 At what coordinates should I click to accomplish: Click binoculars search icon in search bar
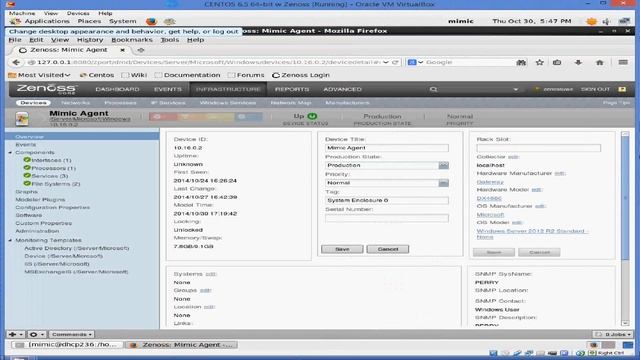pos(521,62)
